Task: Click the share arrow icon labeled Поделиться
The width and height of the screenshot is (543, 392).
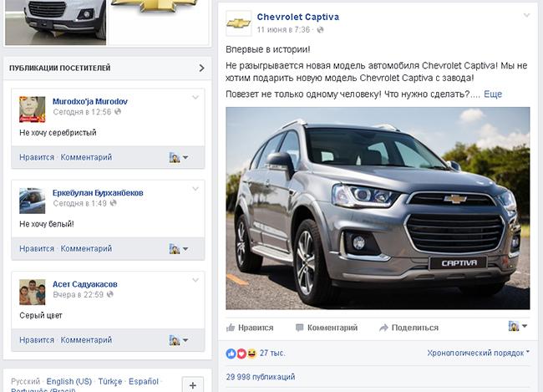Action: click(x=383, y=328)
